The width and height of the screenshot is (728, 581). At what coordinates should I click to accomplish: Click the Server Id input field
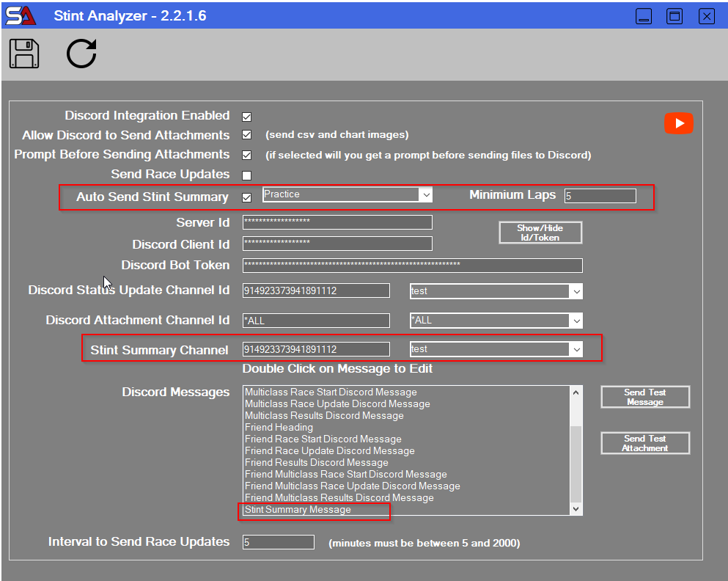(x=337, y=222)
